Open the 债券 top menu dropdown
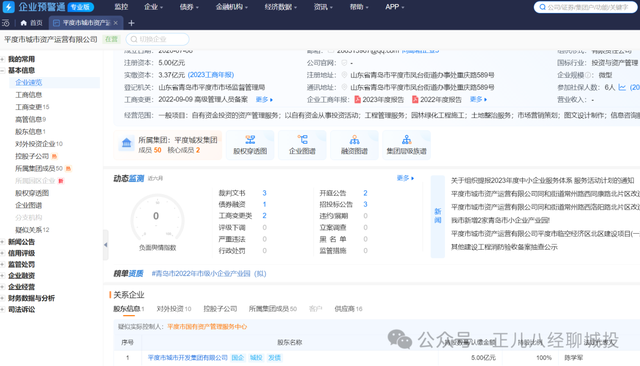The width and height of the screenshot is (640, 366). (x=189, y=7)
